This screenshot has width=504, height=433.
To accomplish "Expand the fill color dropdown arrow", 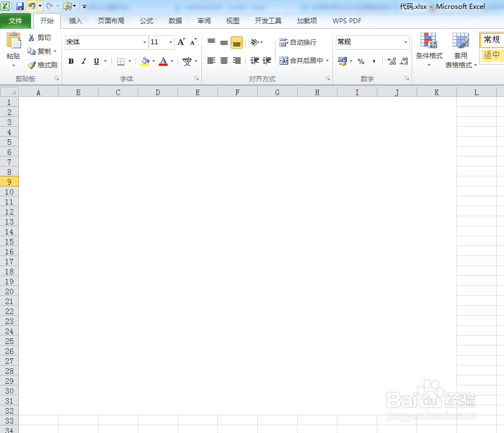I will pos(154,61).
